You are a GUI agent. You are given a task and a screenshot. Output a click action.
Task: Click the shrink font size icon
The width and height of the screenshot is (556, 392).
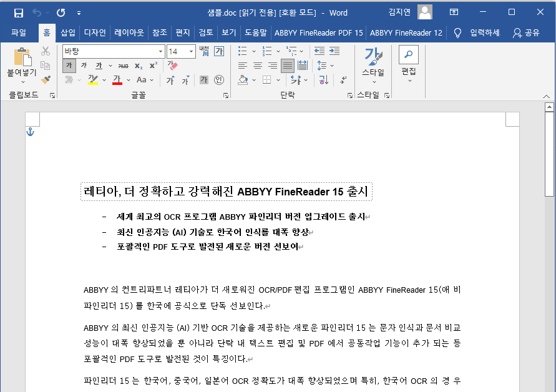point(185,80)
